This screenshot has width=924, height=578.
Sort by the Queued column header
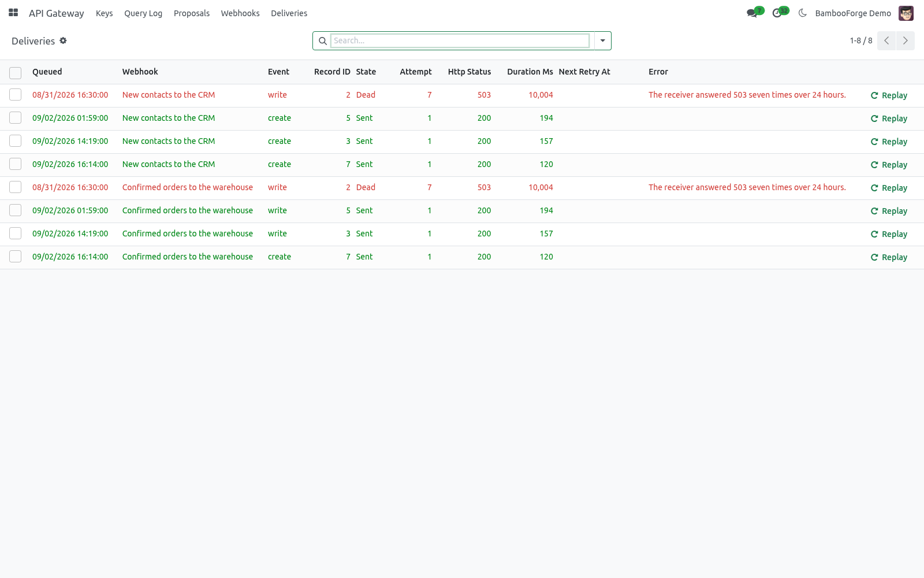tap(47, 72)
